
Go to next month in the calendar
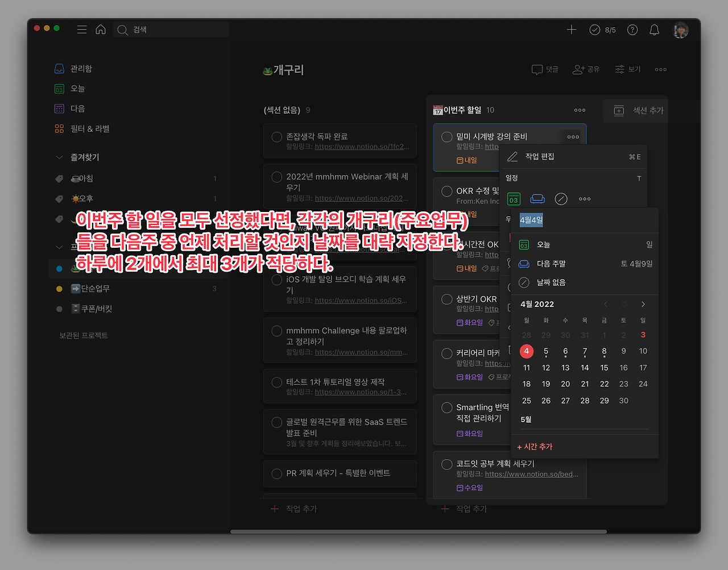coord(643,305)
